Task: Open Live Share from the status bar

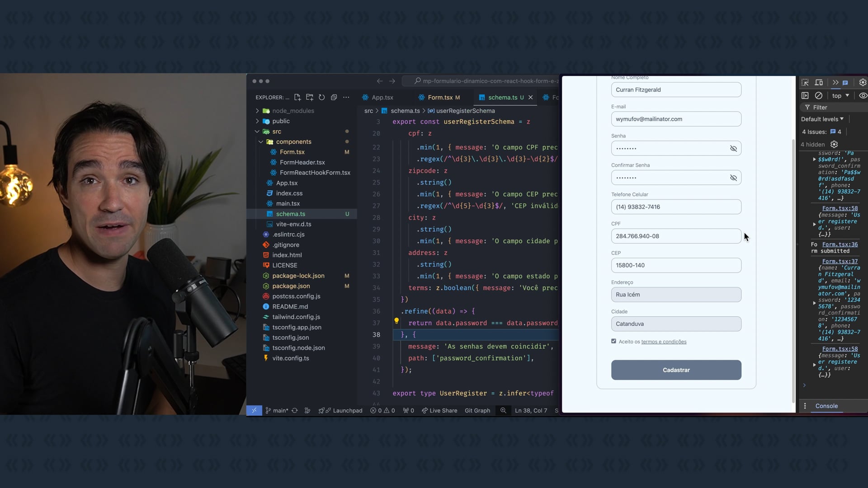Action: [439, 410]
